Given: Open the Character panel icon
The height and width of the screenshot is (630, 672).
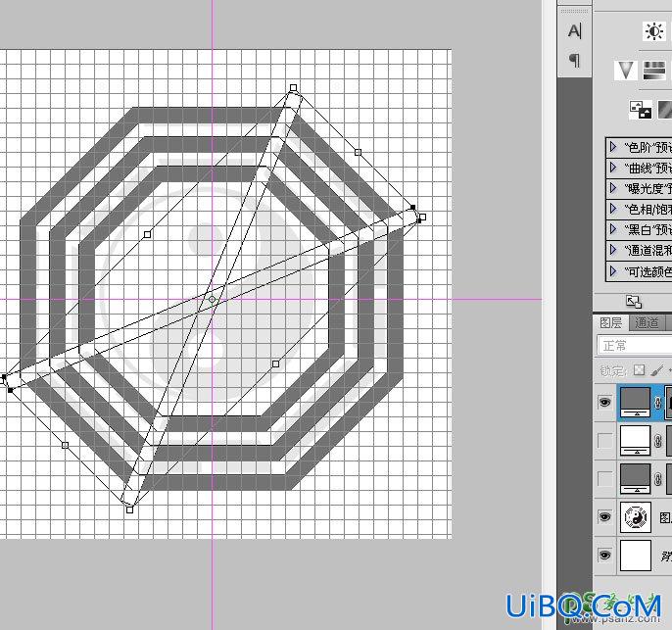Looking at the screenshot, I should (574, 30).
